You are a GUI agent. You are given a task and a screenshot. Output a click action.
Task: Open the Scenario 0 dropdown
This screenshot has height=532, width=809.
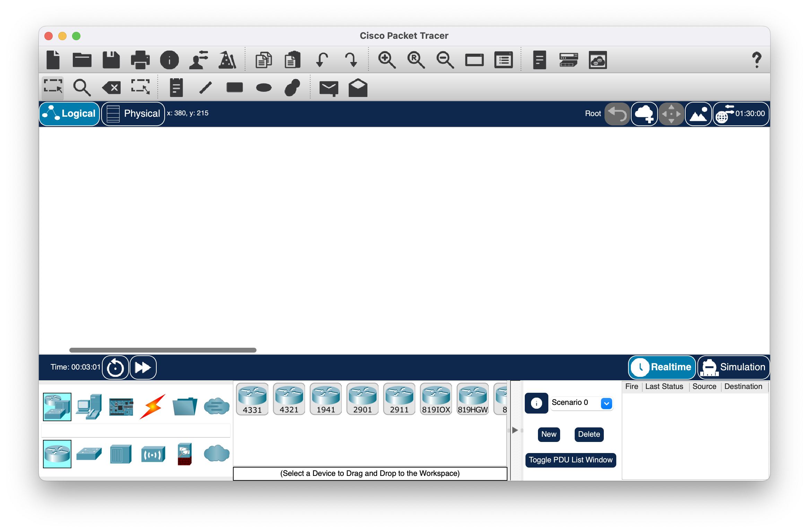point(582,403)
